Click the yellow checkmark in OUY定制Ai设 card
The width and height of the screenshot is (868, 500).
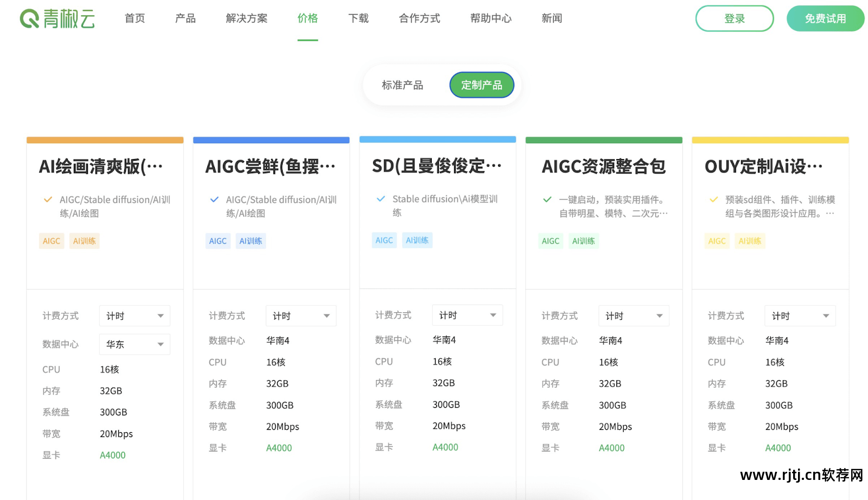coord(713,199)
